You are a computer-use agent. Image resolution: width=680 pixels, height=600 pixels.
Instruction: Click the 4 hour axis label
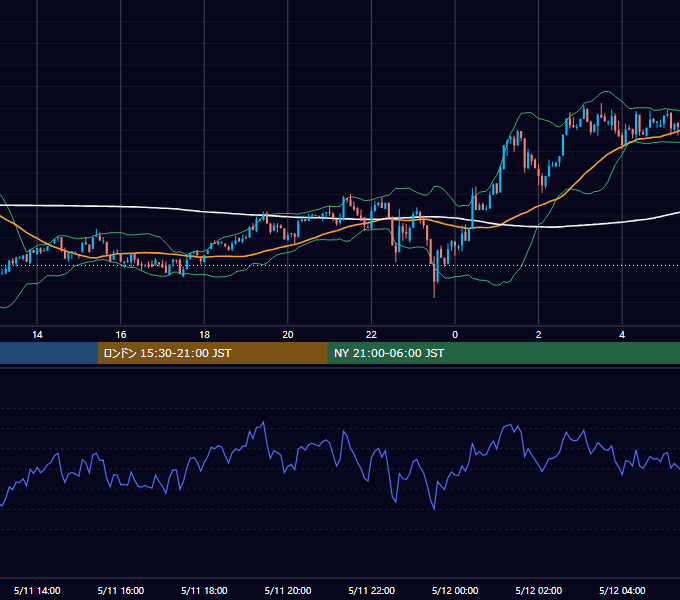(622, 335)
